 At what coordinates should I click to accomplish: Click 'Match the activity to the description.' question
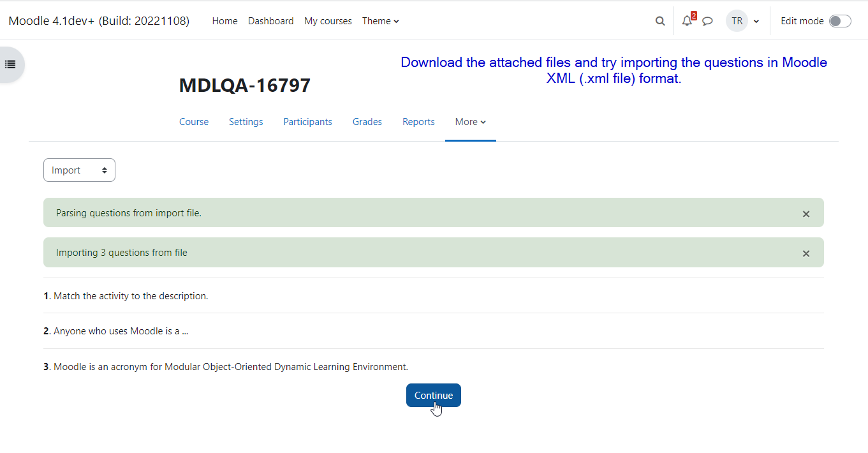[131, 296]
